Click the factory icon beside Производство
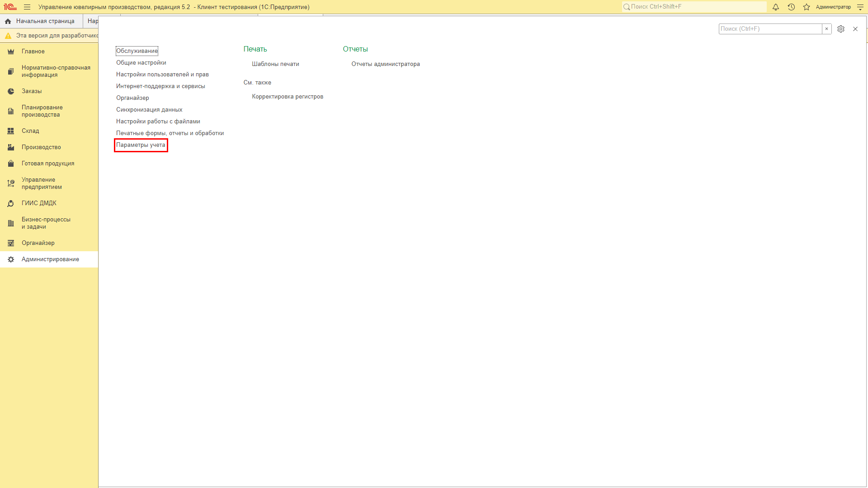 coord(11,147)
